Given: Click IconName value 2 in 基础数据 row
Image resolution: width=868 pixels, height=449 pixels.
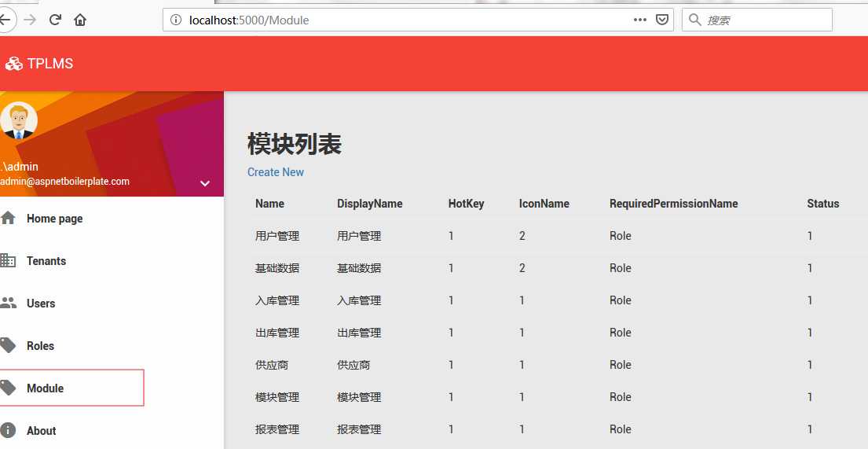Looking at the screenshot, I should point(522,267).
